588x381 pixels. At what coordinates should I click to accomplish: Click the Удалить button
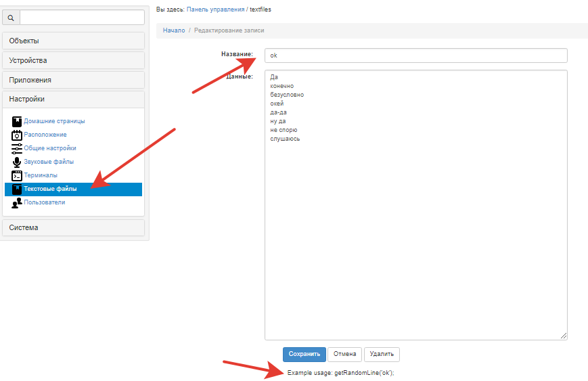382,355
